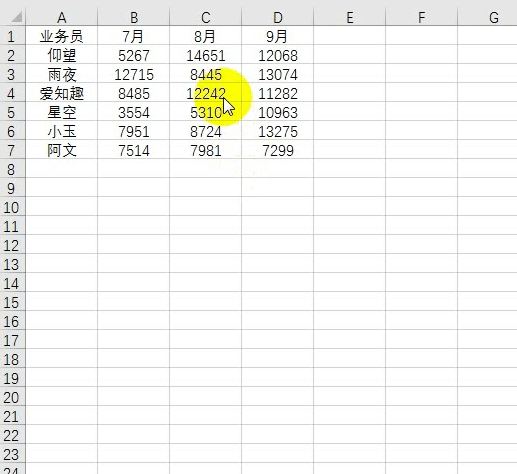Screen dimensions: 517x474
Task: Click the 7月 header cell
Action: pos(134,36)
